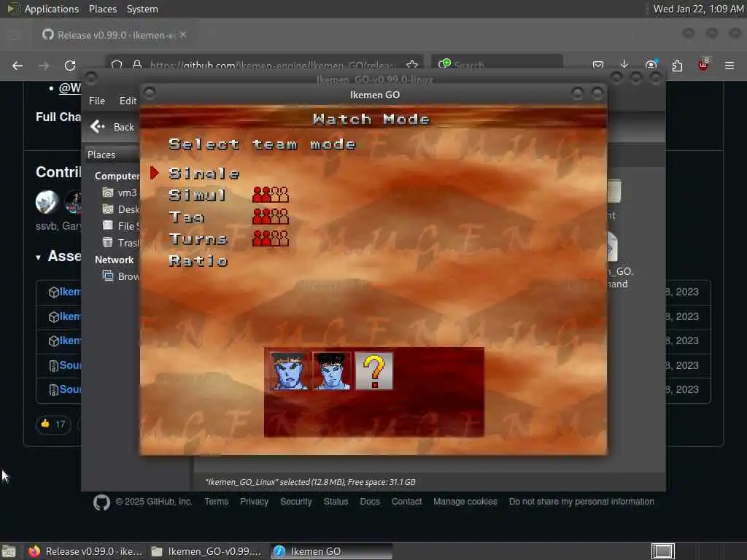This screenshot has height=560, width=747.
Task: Pick the random question mark character
Action: pyautogui.click(x=374, y=371)
